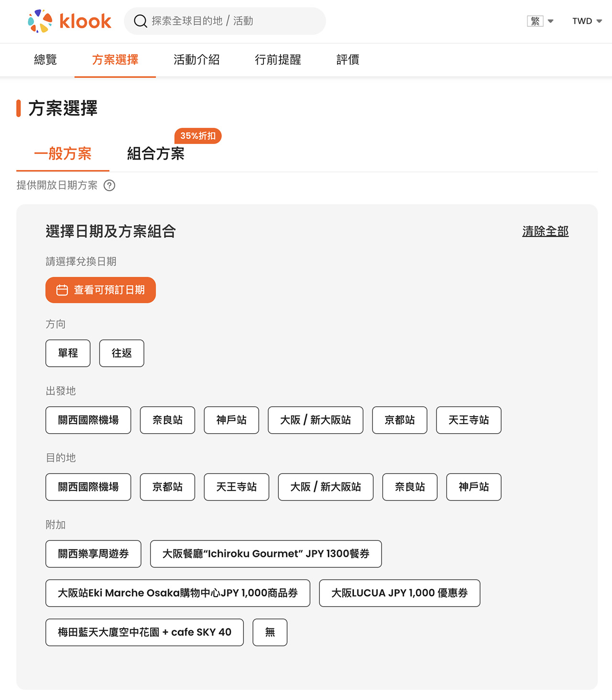Choose the 大阪LUCUA JPY 1,000 優惠券 add-on
The image size is (612, 700).
click(400, 593)
